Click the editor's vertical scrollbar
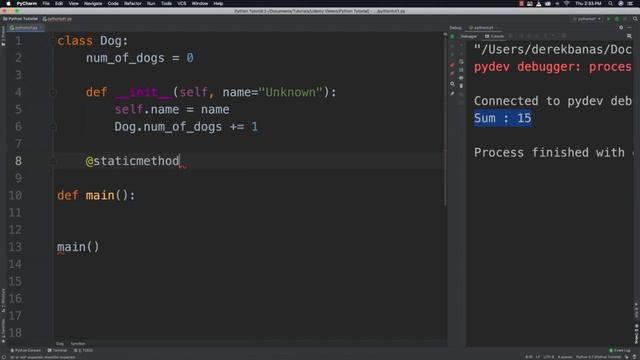Screen dimensions: 640x360 (445, 120)
